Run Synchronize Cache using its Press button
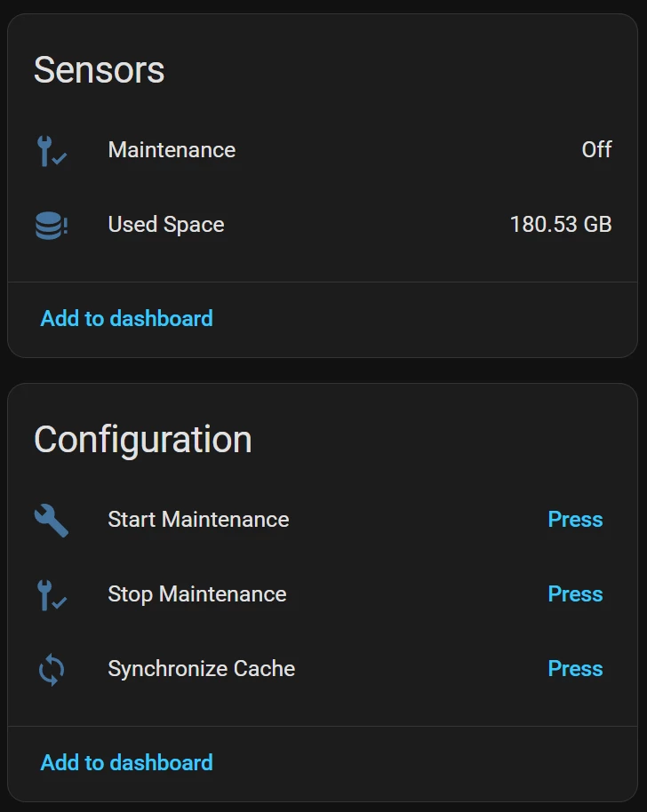This screenshot has width=647, height=812. click(575, 669)
